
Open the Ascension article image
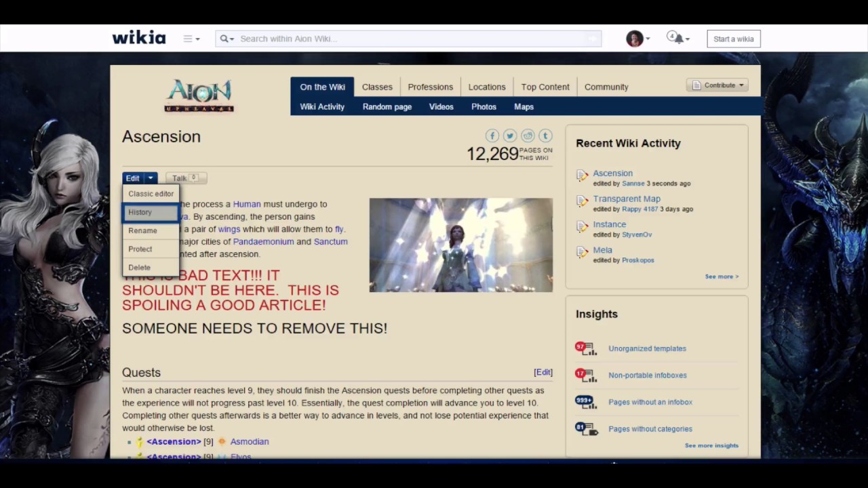coord(461,245)
